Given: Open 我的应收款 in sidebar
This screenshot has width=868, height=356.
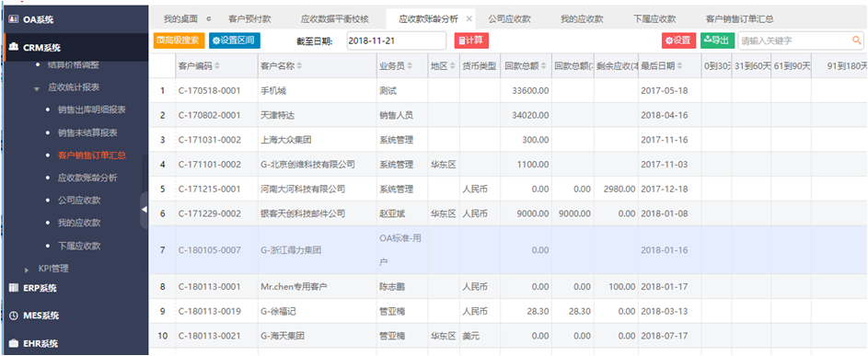Looking at the screenshot, I should (x=79, y=223).
